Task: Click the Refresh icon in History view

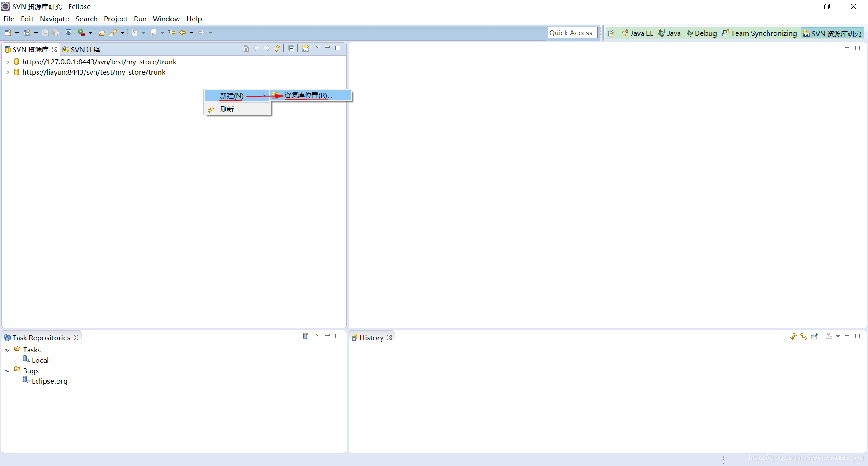Action: click(x=793, y=336)
